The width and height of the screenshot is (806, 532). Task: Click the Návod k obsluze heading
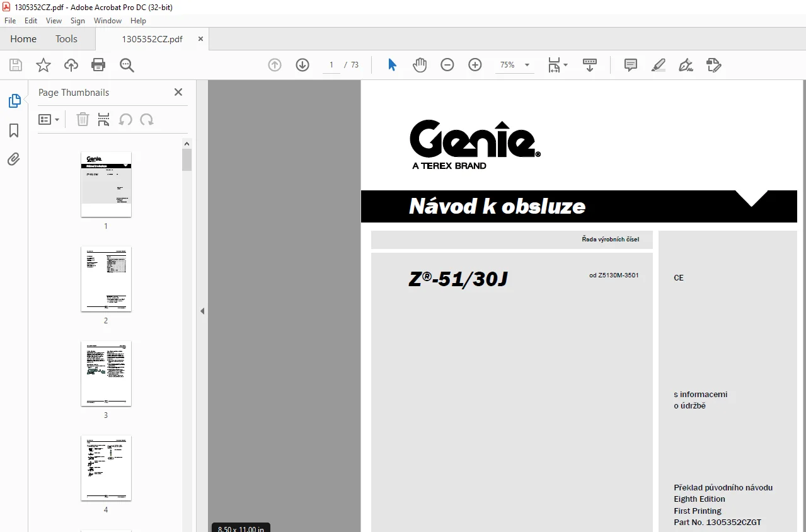(497, 206)
